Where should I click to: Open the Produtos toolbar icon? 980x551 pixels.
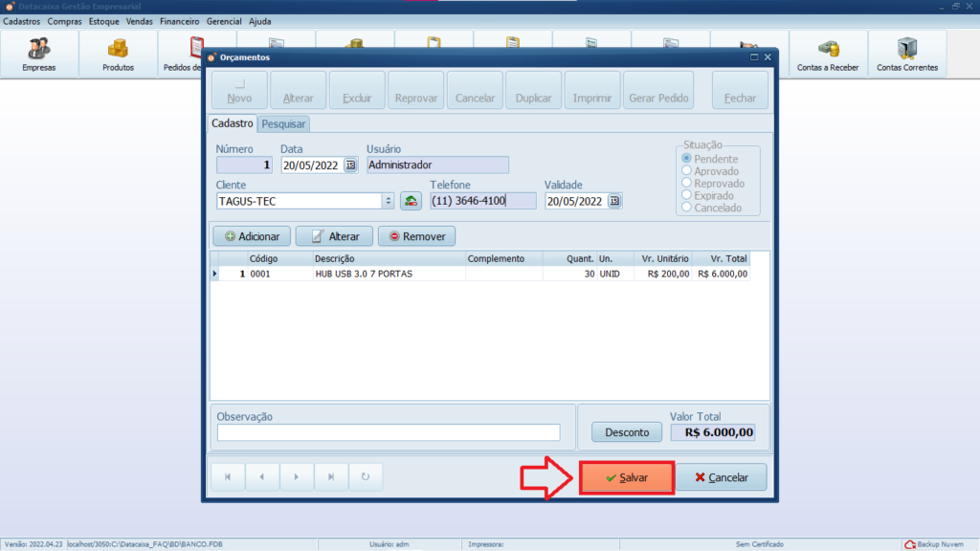coord(118,54)
